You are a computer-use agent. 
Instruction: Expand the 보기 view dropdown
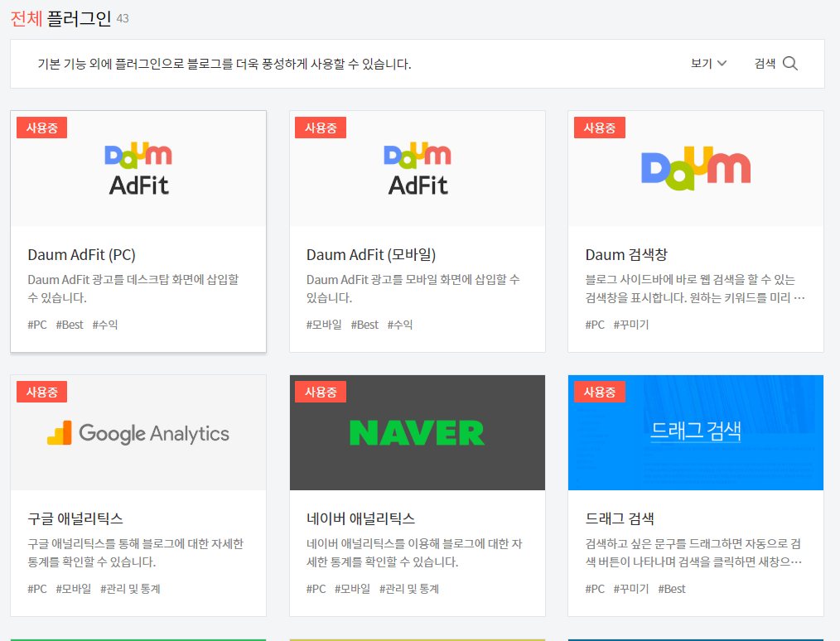pyautogui.click(x=708, y=64)
